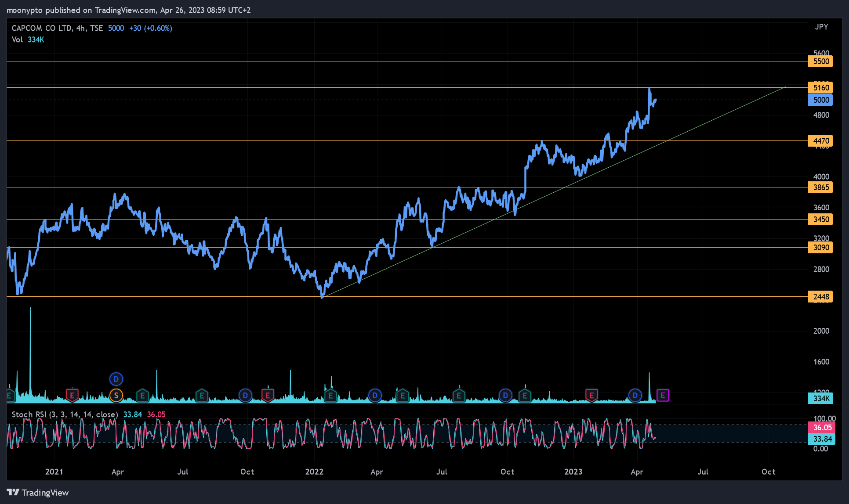The width and height of the screenshot is (849, 504).
Task: Click the teal 33.84 Stoch RSI value label
Action: (822, 439)
